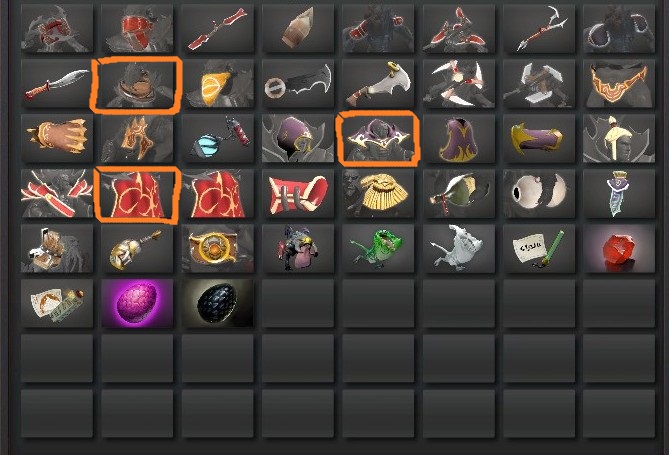Select the round golden belt buckle item
The image size is (669, 455).
click(x=218, y=248)
